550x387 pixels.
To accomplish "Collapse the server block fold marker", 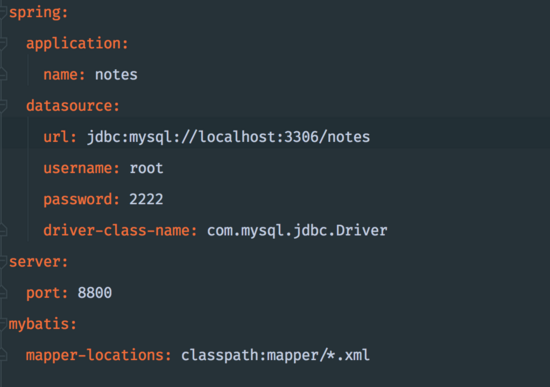I will [3, 262].
